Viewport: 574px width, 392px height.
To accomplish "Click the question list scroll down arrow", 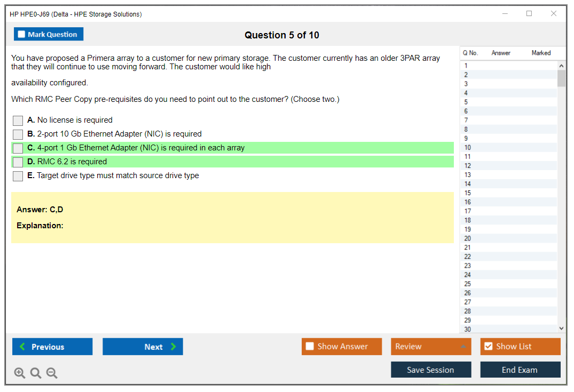I will pos(561,329).
